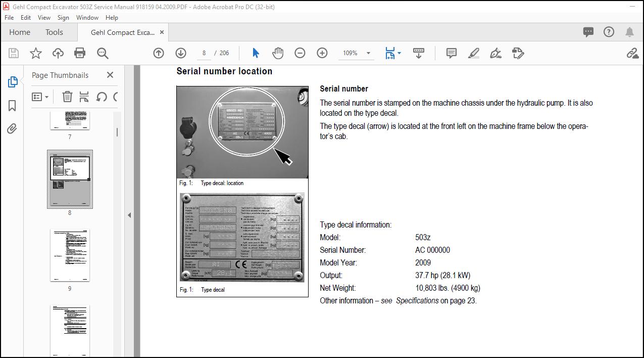644x358 pixels.
Task: Open the Edit menu
Action: click(x=26, y=17)
